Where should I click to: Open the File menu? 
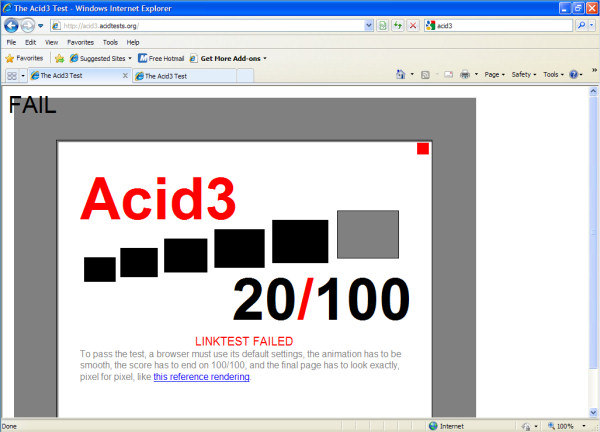(x=11, y=42)
